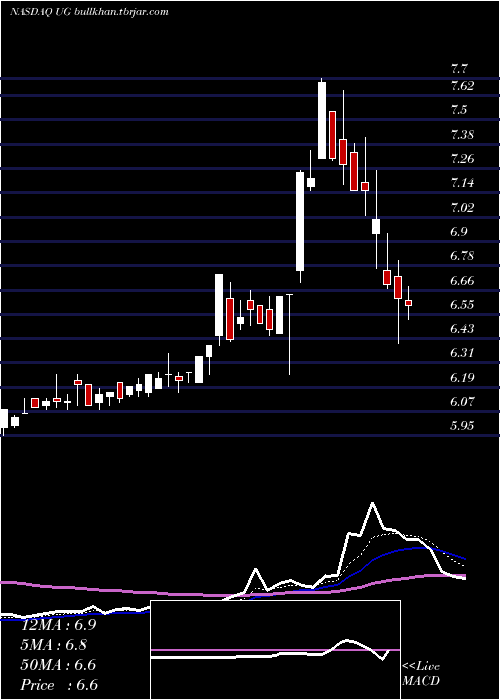This screenshot has height=700, width=500.
Task: Click the 6.78 price axis label
Action: click(462, 256)
